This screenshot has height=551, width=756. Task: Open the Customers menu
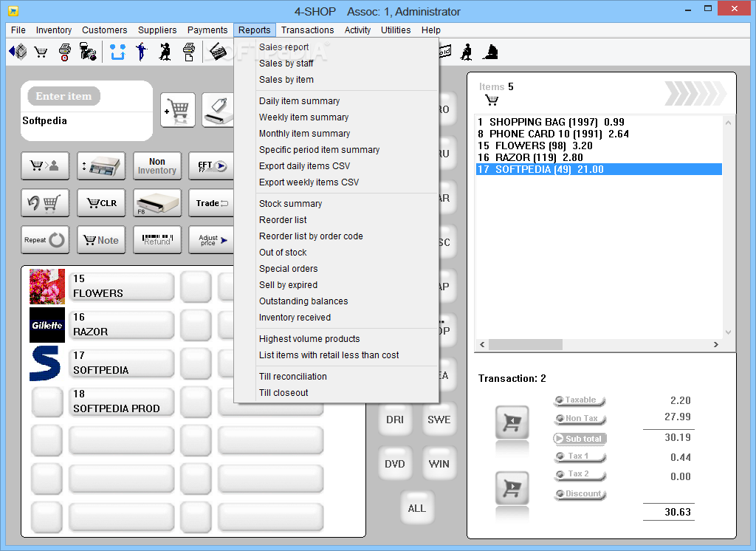coord(105,30)
